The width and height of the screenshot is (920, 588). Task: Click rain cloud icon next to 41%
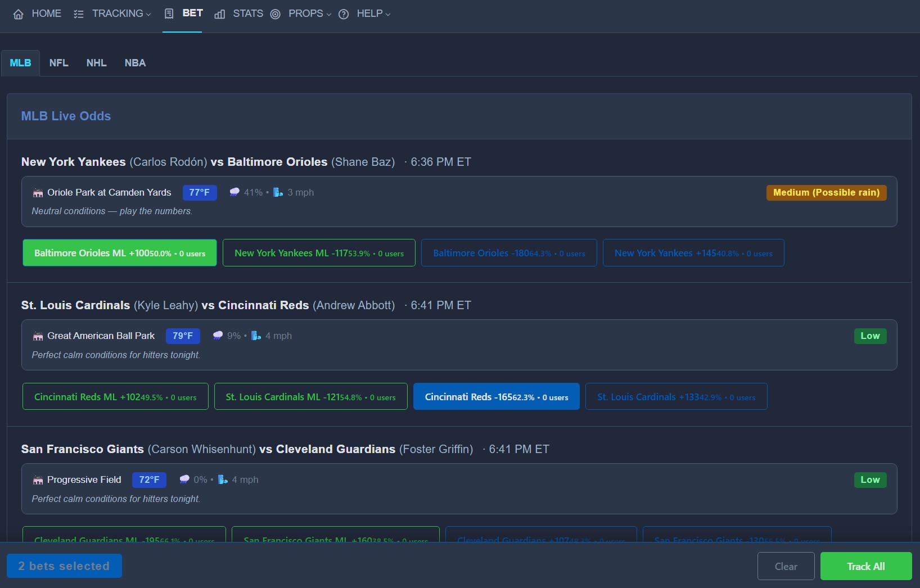click(x=234, y=192)
